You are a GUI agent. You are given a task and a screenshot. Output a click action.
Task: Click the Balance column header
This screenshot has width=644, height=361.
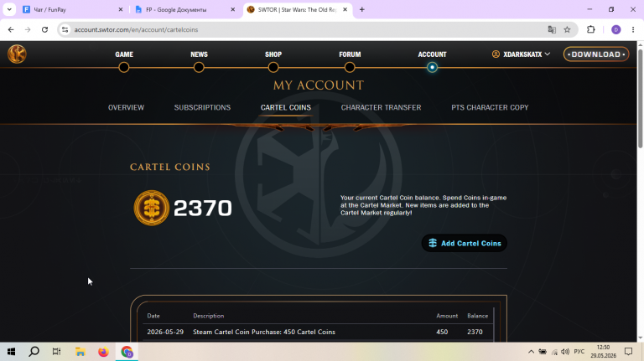478,316
